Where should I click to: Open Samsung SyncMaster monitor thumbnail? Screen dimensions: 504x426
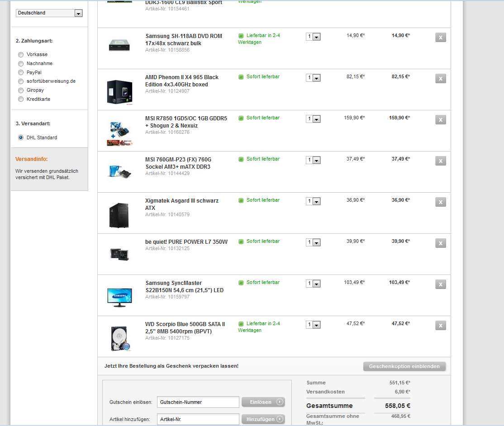coord(119,298)
